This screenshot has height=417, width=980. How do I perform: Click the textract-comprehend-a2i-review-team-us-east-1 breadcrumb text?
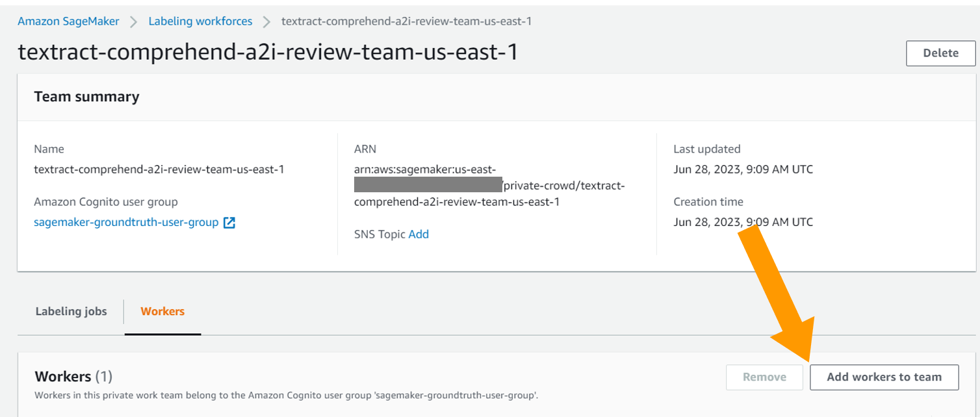[406, 21]
